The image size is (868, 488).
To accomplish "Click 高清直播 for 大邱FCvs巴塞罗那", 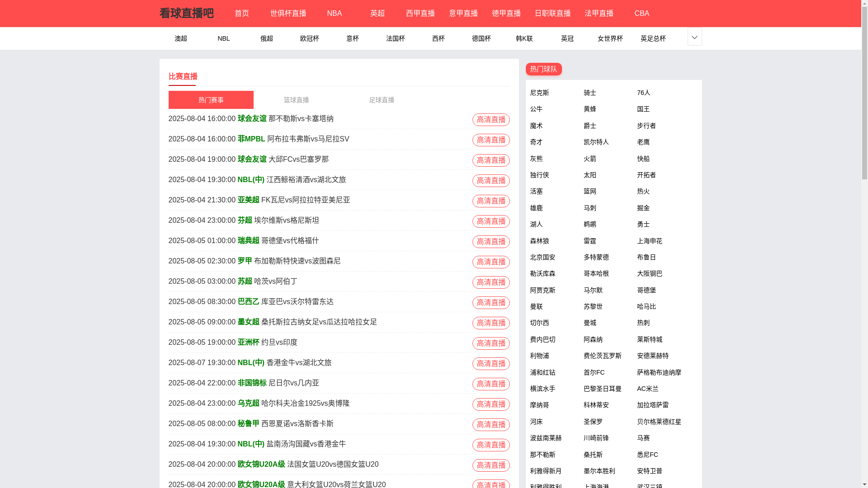I will [491, 160].
